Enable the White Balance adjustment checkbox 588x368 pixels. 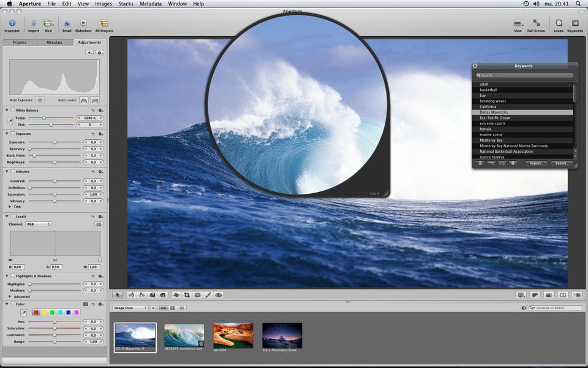(x=13, y=110)
